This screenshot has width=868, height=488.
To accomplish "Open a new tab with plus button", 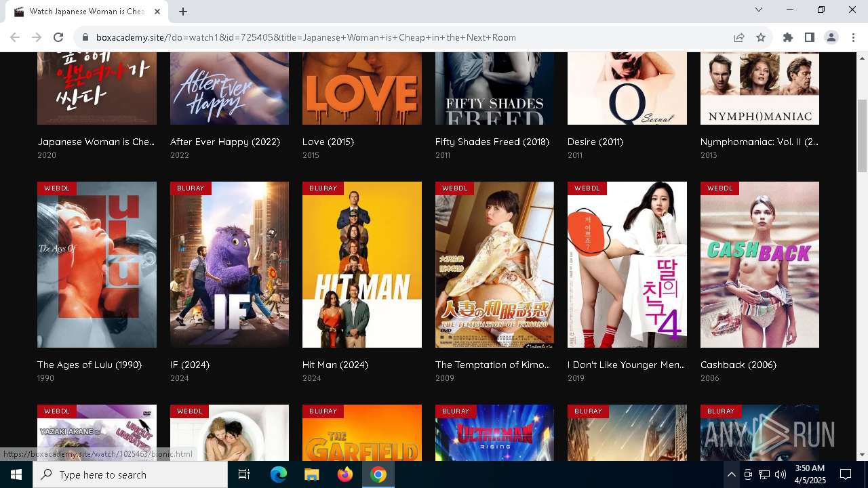I will point(183,12).
